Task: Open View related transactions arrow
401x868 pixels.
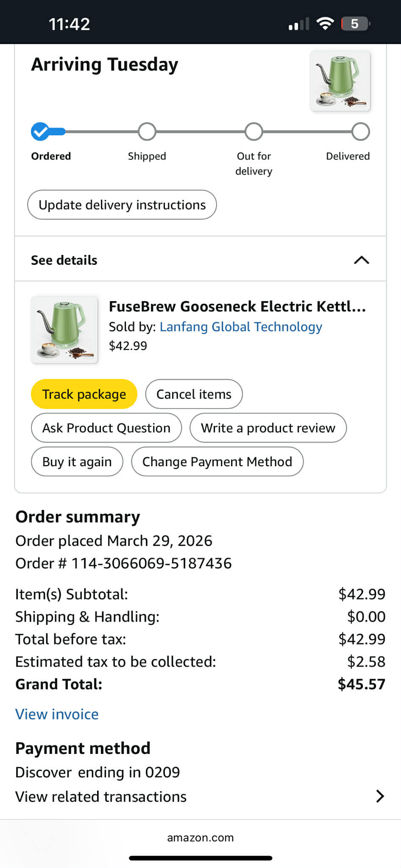Action: point(380,796)
